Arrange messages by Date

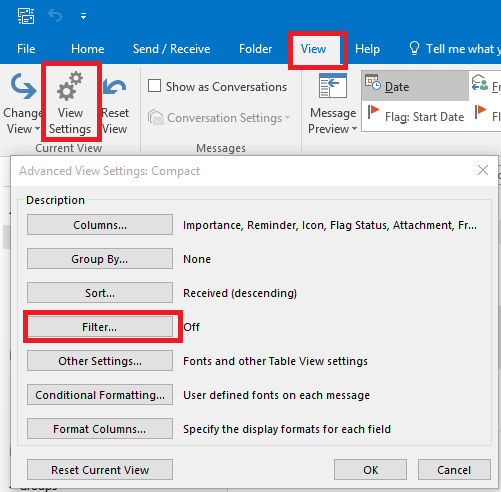coord(415,86)
